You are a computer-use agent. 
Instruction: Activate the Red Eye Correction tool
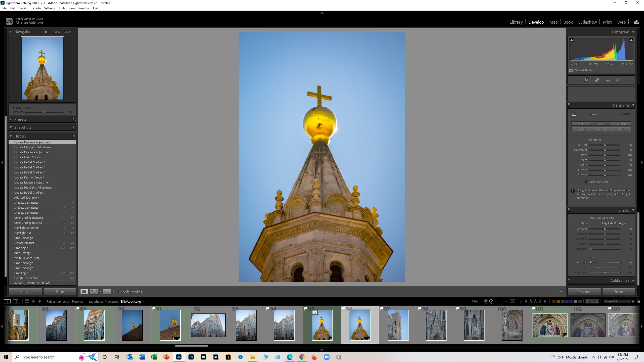pos(608,80)
